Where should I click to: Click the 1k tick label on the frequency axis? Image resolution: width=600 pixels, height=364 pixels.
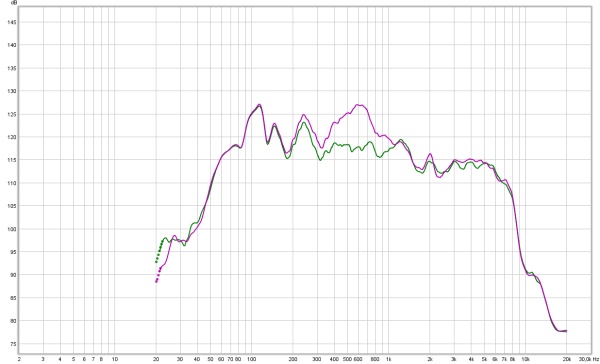[x=389, y=359]
